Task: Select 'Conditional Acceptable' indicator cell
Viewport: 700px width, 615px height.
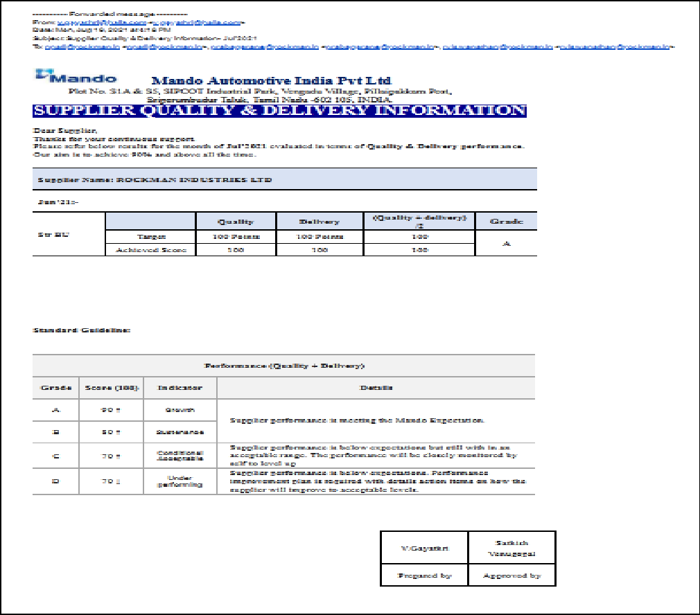Action: pos(180,455)
